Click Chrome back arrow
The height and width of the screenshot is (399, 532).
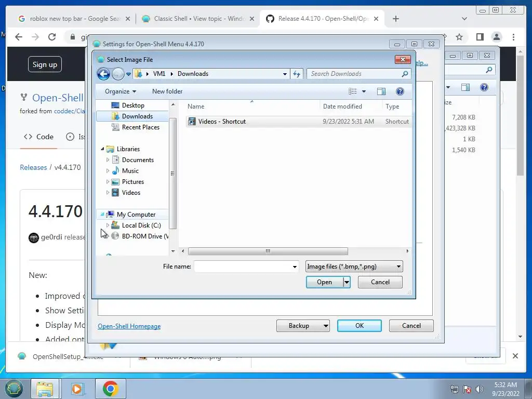19,37
